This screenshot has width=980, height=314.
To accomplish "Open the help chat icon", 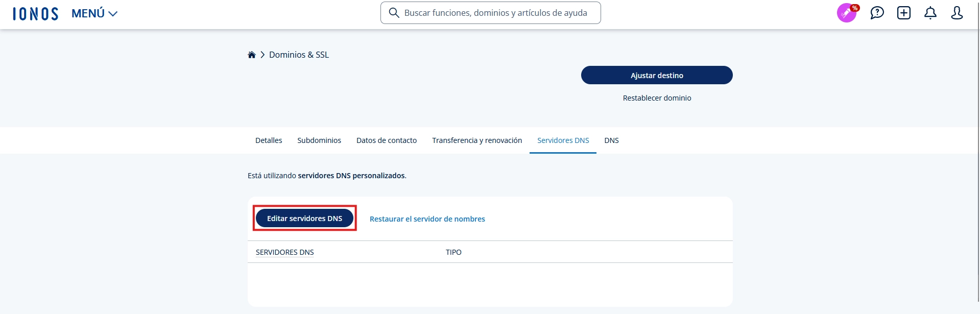I will (877, 13).
